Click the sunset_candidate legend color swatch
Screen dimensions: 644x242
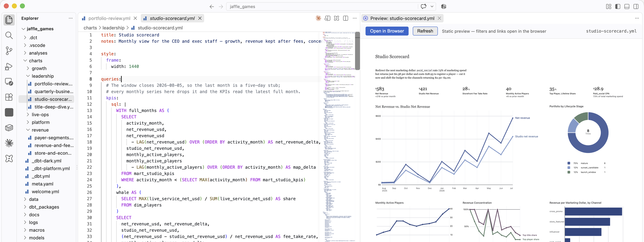[569, 168]
